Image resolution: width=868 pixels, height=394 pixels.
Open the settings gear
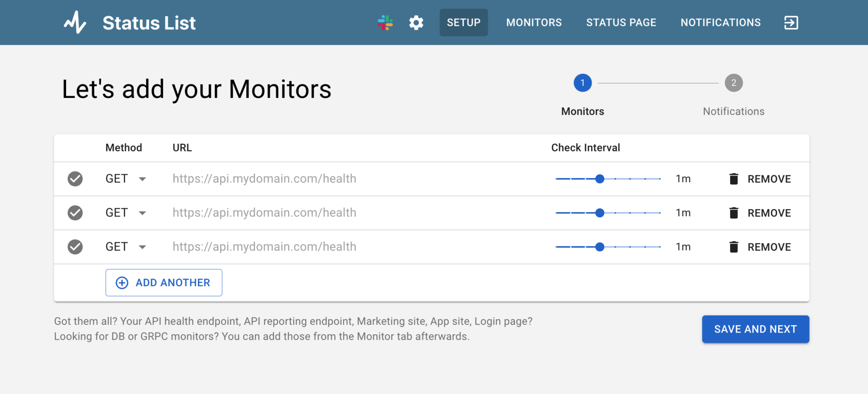(416, 22)
